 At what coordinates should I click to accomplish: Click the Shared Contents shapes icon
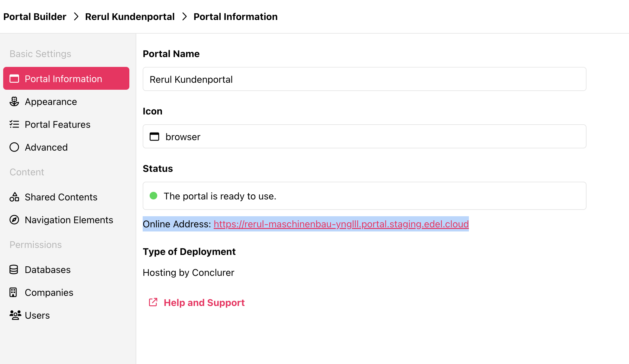click(x=14, y=197)
